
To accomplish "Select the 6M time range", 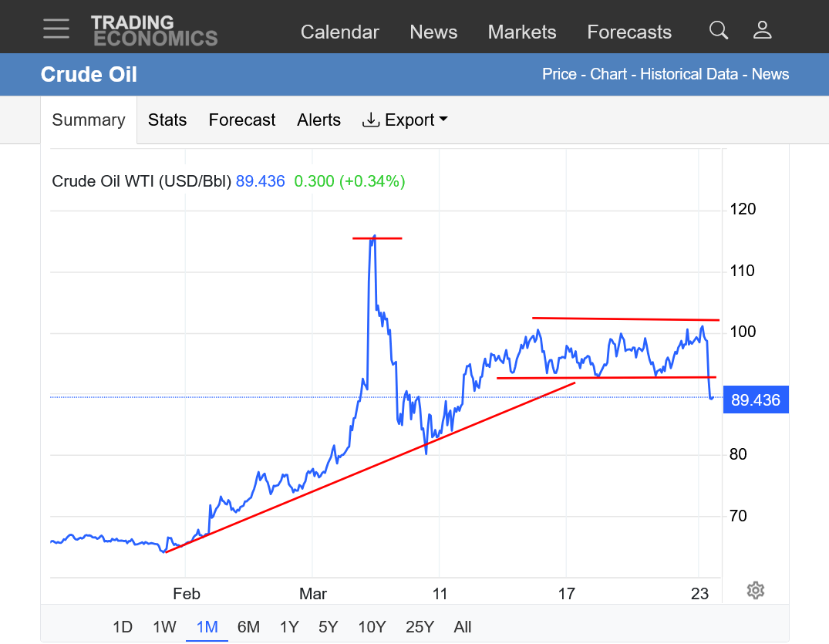I will click(x=248, y=626).
